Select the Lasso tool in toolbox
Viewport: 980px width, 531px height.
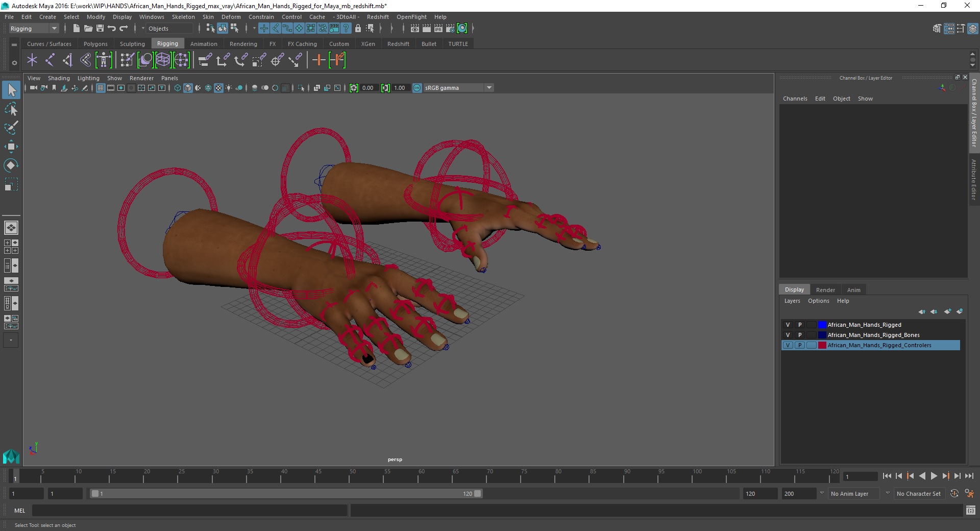point(11,109)
